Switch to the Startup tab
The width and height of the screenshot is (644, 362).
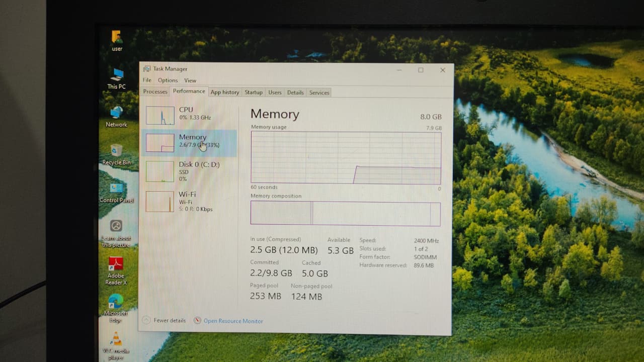[x=254, y=93]
